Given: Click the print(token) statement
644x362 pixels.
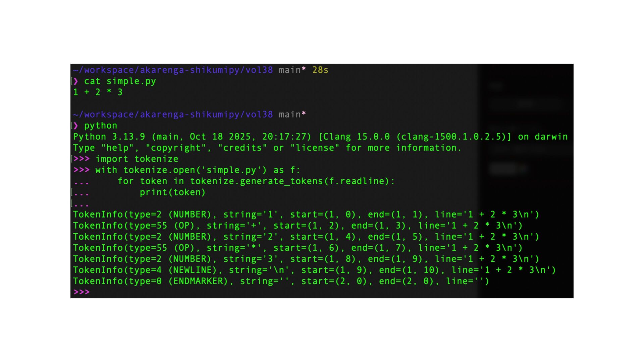Looking at the screenshot, I should 172,192.
